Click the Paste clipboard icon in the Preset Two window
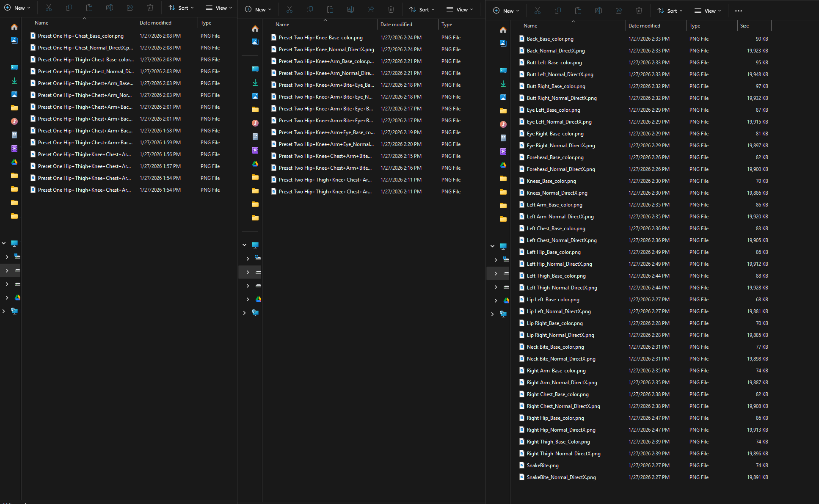Image resolution: width=819 pixels, height=504 pixels. 330,9
